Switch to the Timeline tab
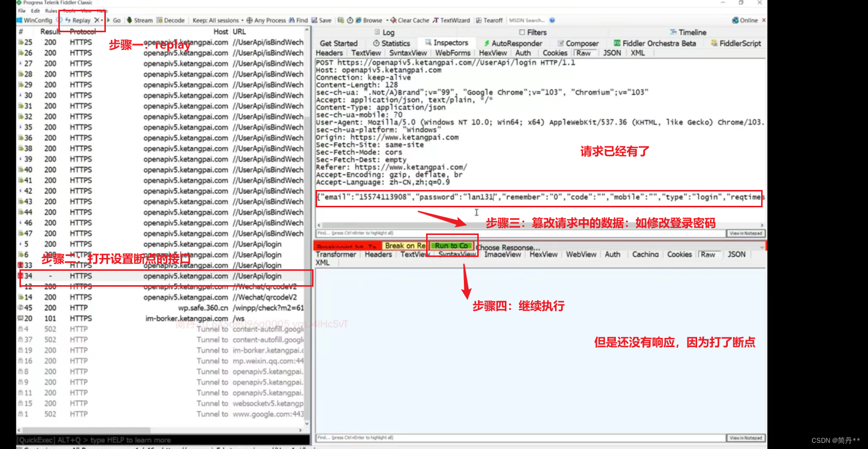The width and height of the screenshot is (868, 449). [x=688, y=32]
